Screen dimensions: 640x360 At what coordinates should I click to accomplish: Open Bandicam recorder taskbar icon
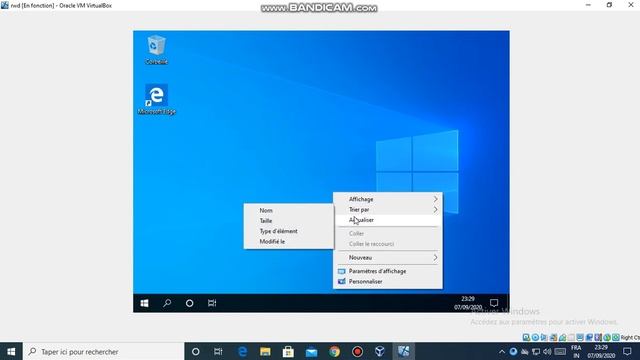[358, 351]
